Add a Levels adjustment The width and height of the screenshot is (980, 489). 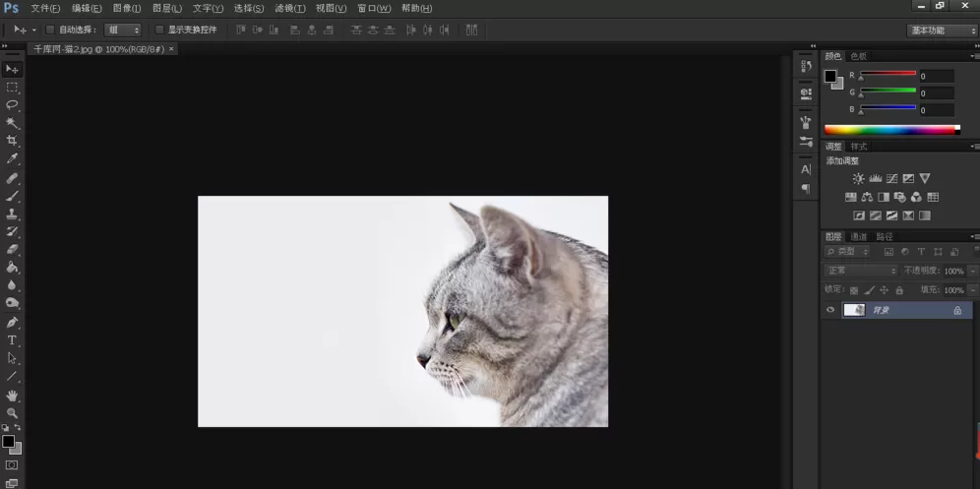pyautogui.click(x=875, y=179)
